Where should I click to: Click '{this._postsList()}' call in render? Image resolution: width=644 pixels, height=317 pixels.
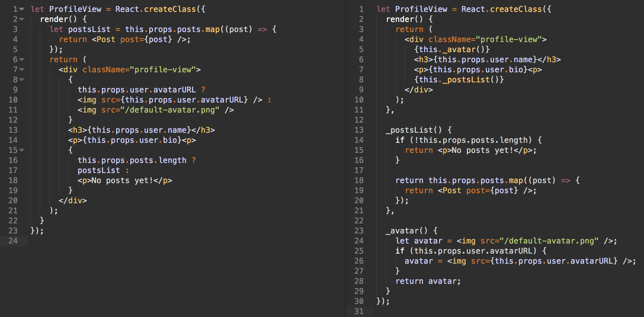(459, 80)
